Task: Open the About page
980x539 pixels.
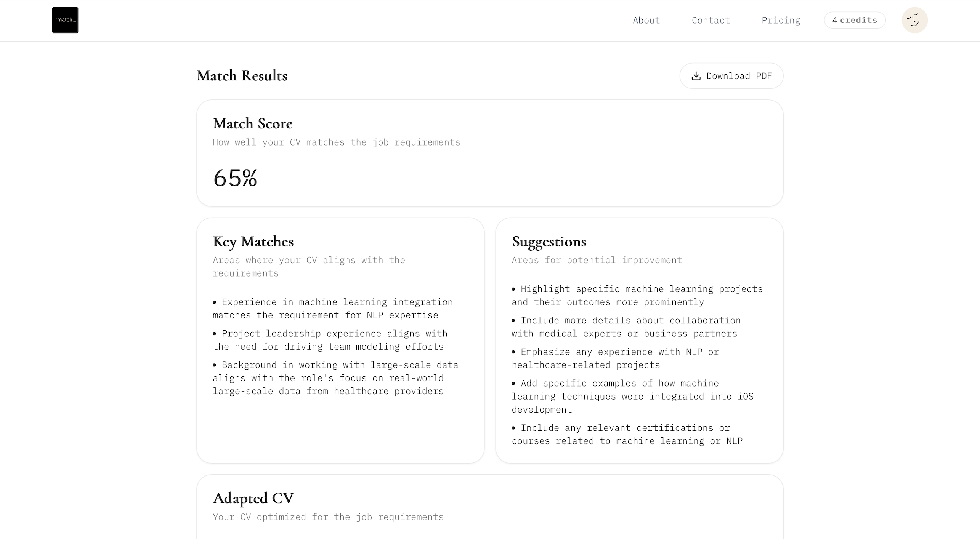Action: [x=646, y=20]
